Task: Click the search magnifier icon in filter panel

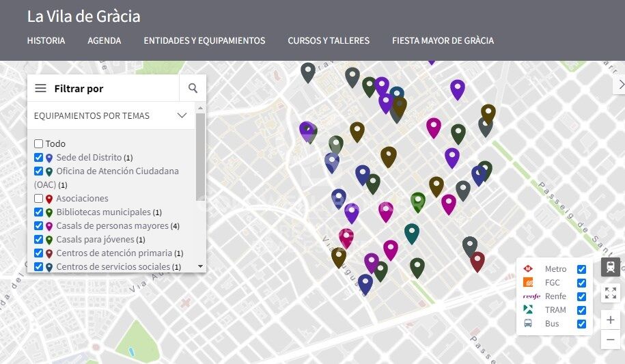Action: (193, 88)
